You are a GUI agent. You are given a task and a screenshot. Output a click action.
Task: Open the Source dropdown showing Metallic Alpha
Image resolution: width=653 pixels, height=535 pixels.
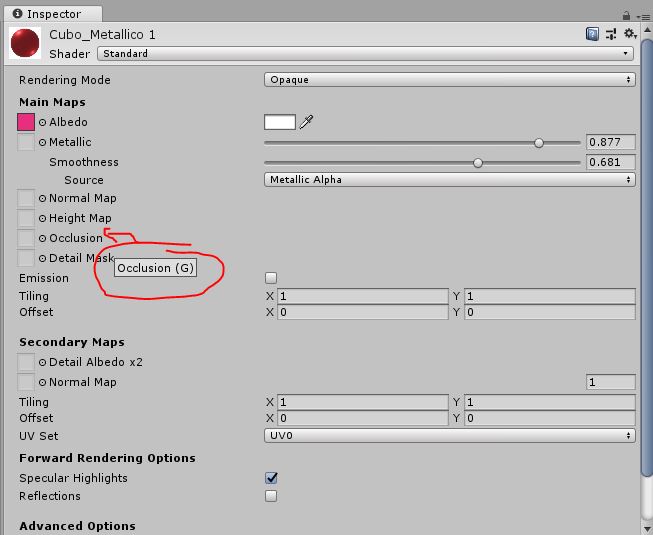click(450, 179)
